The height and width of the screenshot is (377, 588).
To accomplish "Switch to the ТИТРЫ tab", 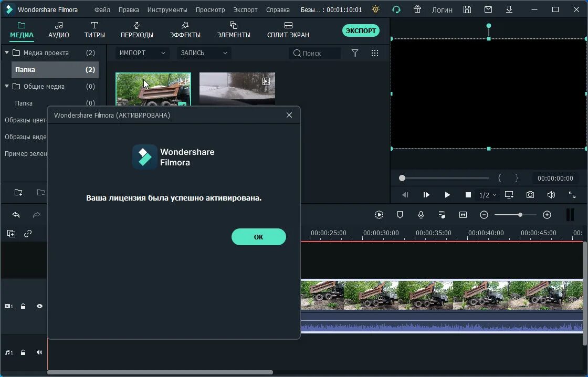I will (94, 30).
